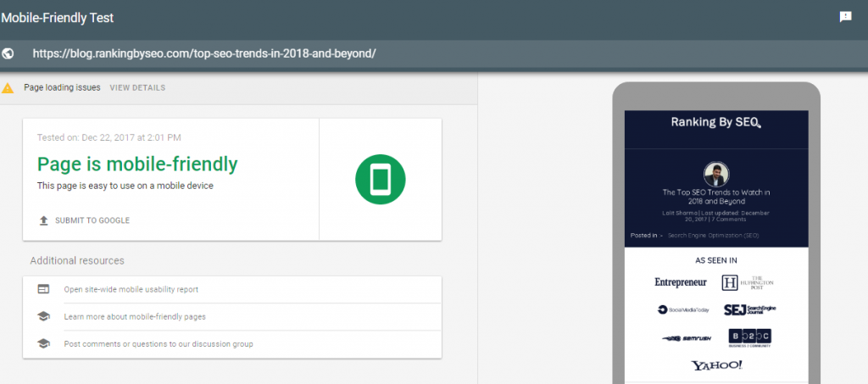
Task: Click the globe icon beside the URL
Action: [8, 53]
